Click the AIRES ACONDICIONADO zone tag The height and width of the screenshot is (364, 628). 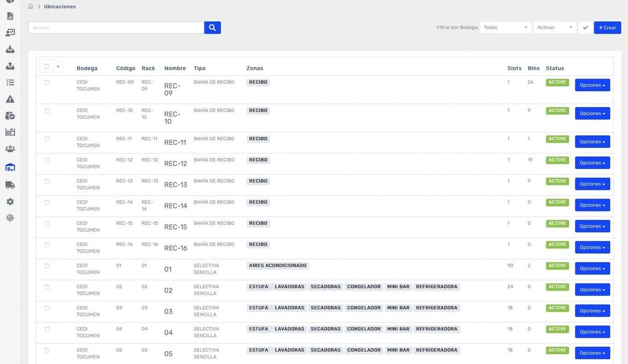[x=277, y=265]
